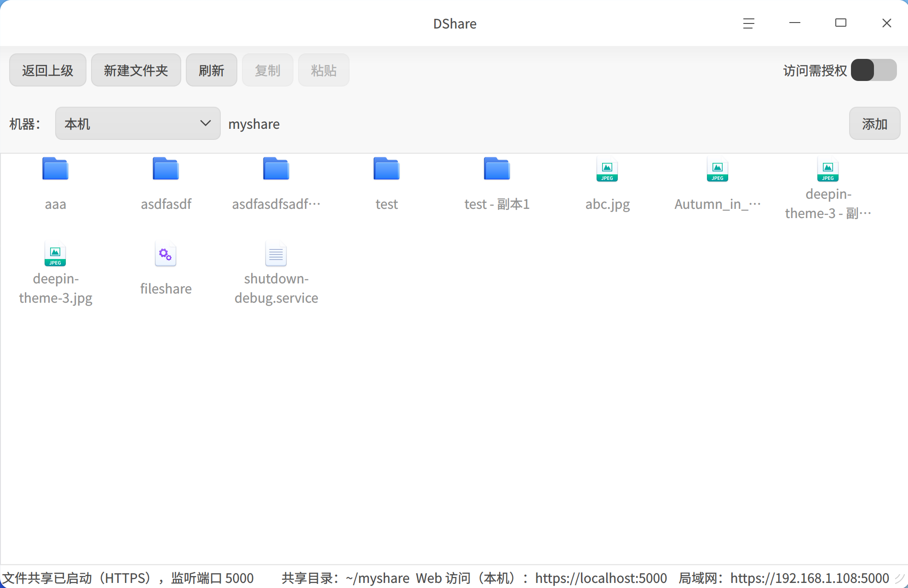The image size is (908, 588).
Task: Select the fileshare executable file icon
Action: coord(166,254)
